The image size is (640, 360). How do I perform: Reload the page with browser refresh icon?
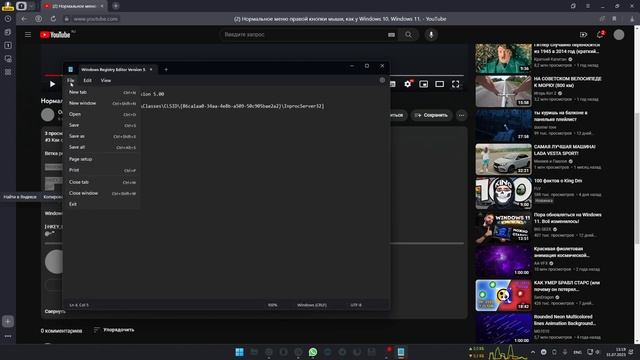point(53,19)
